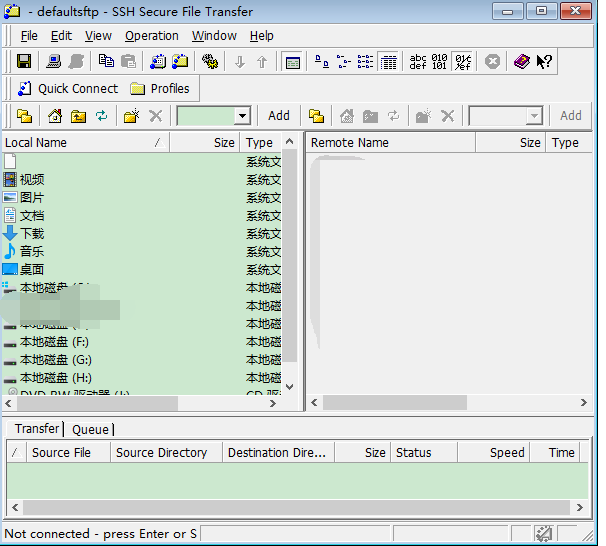The image size is (606, 546).
Task: Click the remote Add button
Action: pos(570,116)
